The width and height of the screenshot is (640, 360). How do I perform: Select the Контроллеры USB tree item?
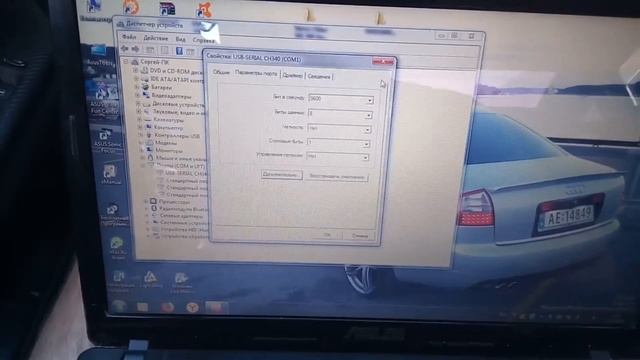(177, 136)
